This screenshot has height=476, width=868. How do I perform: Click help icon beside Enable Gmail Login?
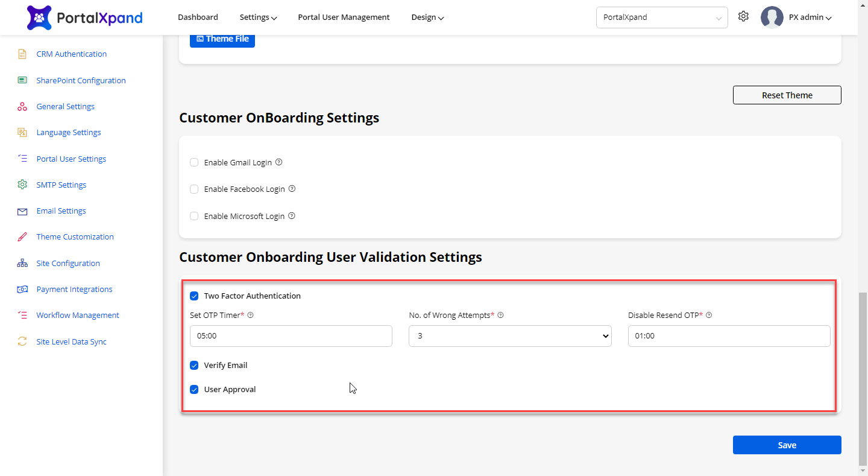coord(278,162)
